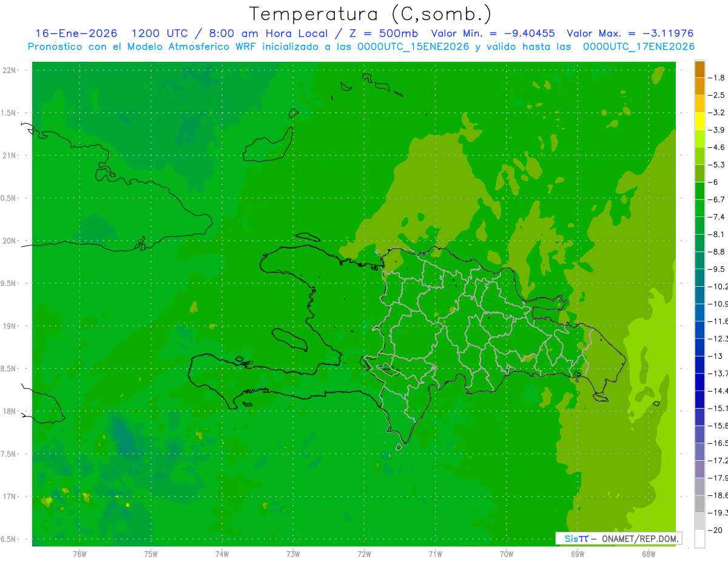Click longitude label '74W'

point(222,554)
